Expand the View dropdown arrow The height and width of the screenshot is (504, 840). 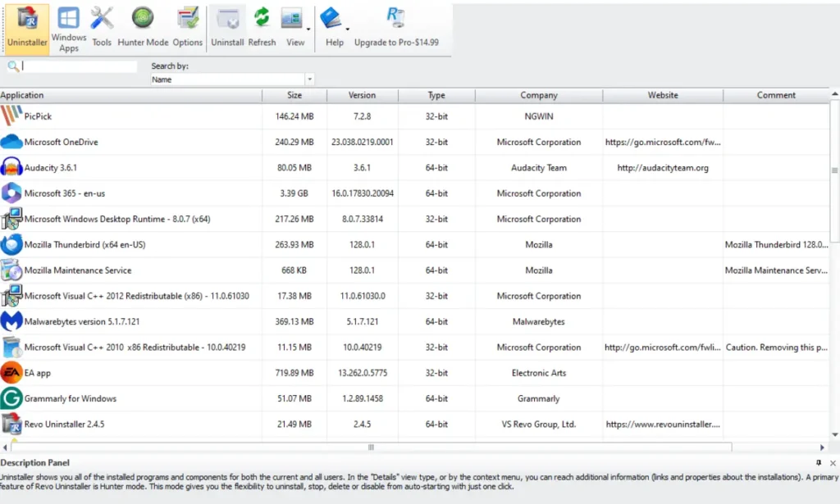click(308, 29)
